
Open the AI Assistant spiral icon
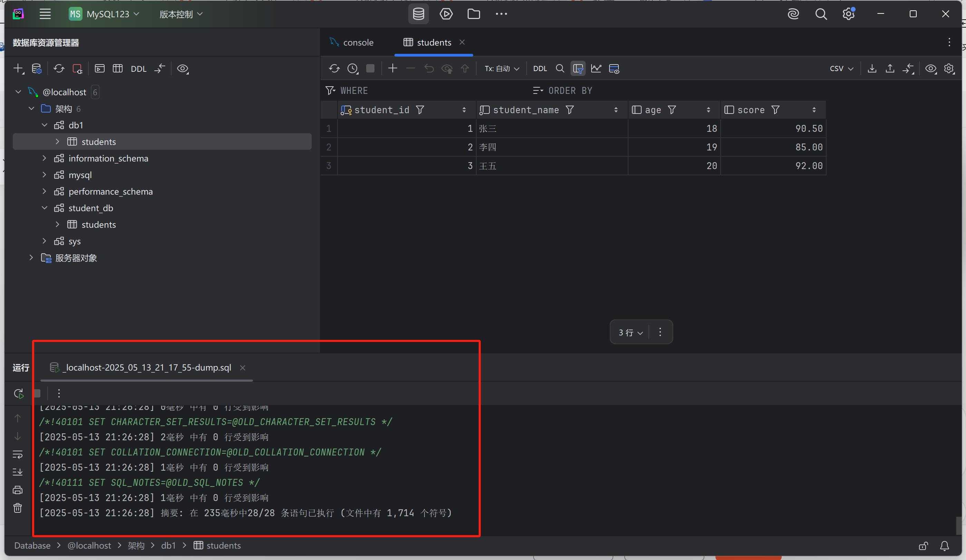pyautogui.click(x=793, y=14)
